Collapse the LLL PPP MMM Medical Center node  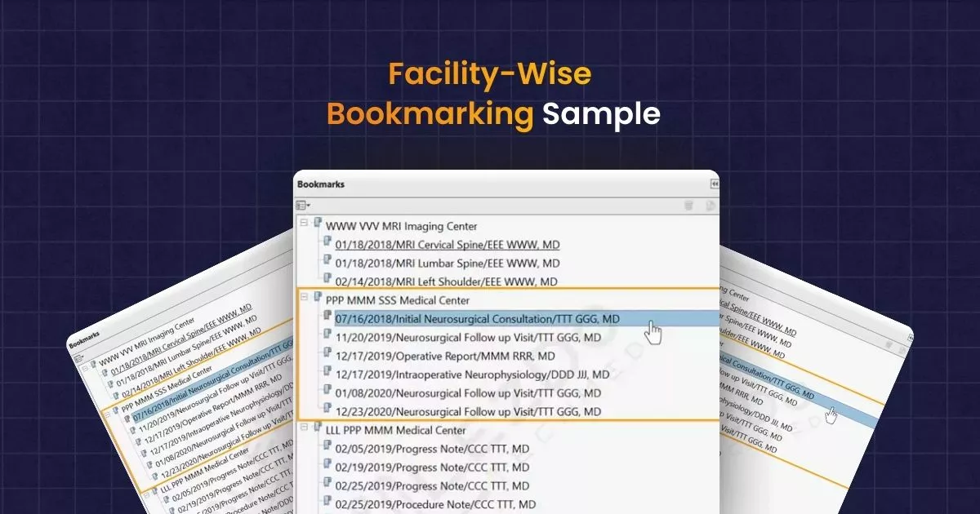(304, 429)
